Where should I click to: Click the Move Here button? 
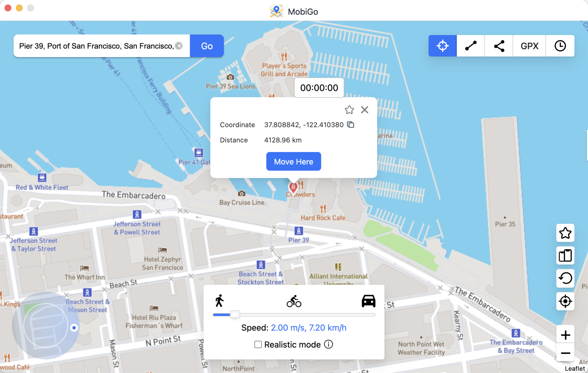293,162
